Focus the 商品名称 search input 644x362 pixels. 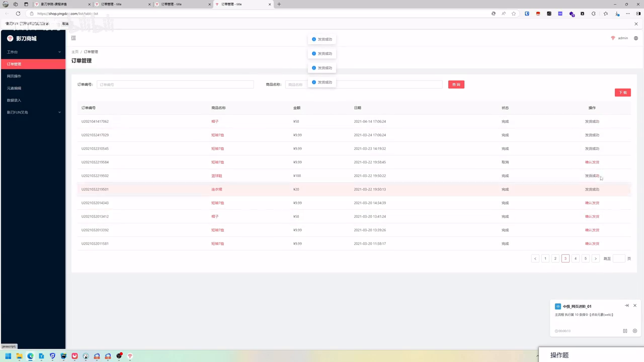coord(364,84)
